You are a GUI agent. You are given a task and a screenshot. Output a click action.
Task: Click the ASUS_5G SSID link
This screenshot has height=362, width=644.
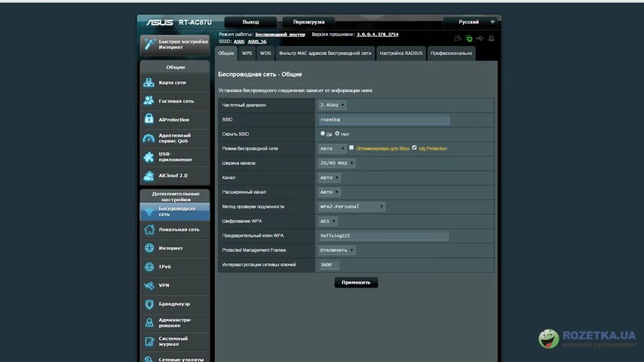[257, 41]
